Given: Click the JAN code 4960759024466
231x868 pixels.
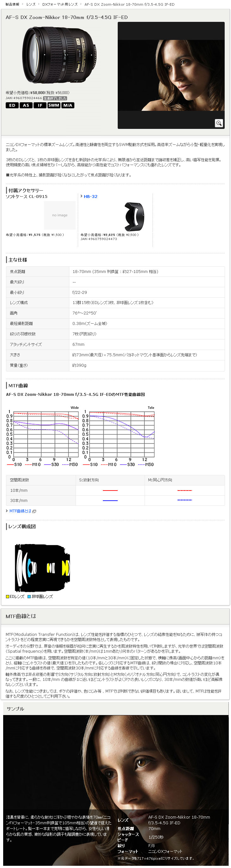Looking at the screenshot, I should tap(24, 98).
